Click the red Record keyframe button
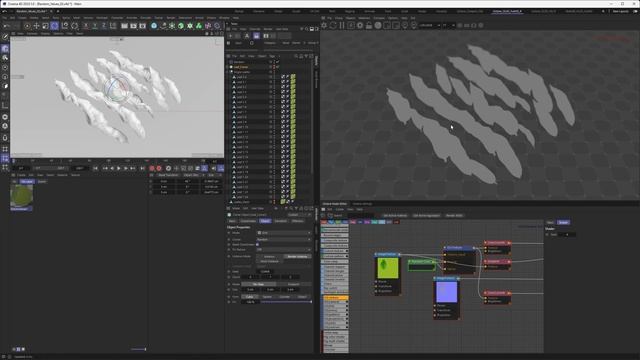640x360 pixels. [152, 168]
